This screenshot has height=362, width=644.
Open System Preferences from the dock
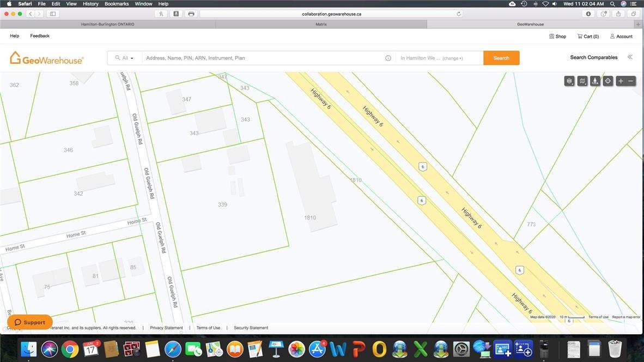pos(461,349)
